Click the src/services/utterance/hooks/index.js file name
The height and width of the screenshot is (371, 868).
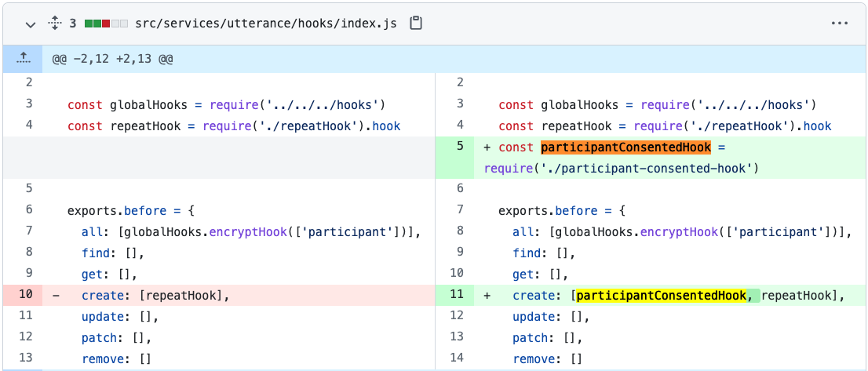[x=266, y=24]
